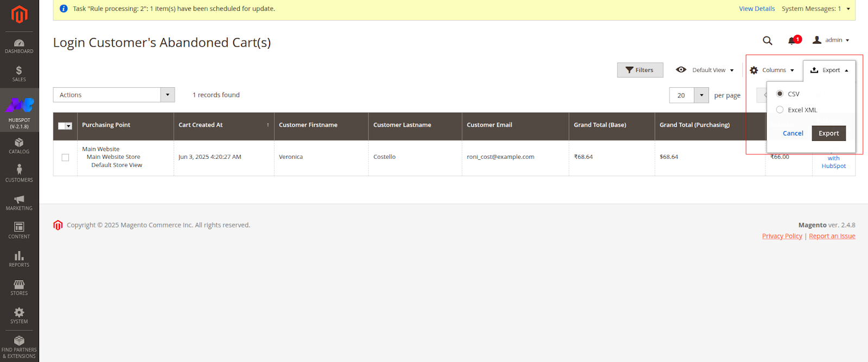868x362 pixels.
Task: Click the dark Export confirm button
Action: point(828,133)
